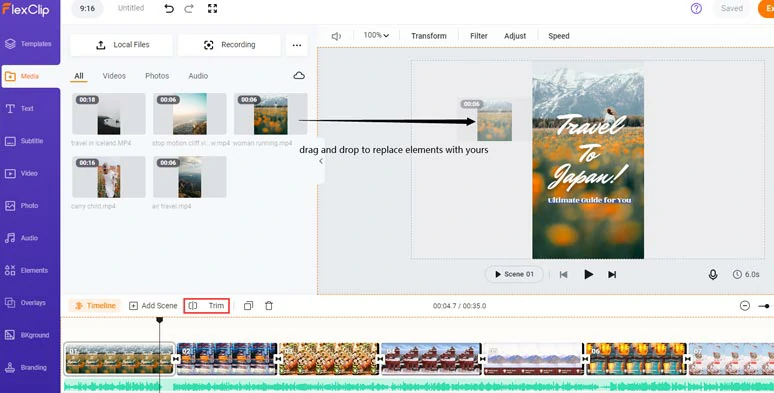Switch to the Photos media tab

pos(157,76)
